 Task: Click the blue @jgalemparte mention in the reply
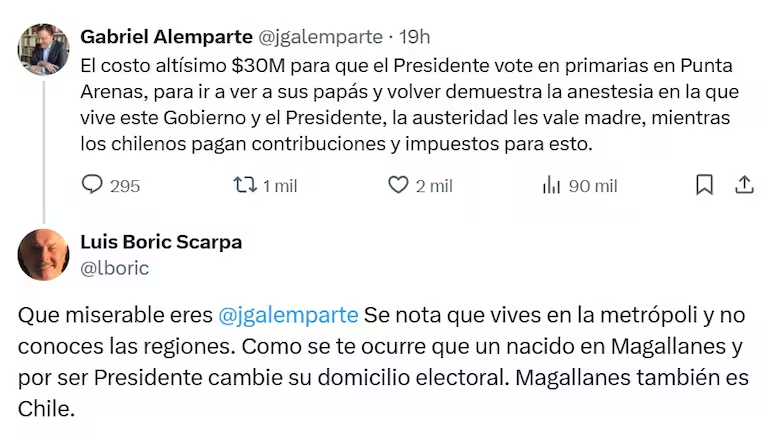pos(288,315)
